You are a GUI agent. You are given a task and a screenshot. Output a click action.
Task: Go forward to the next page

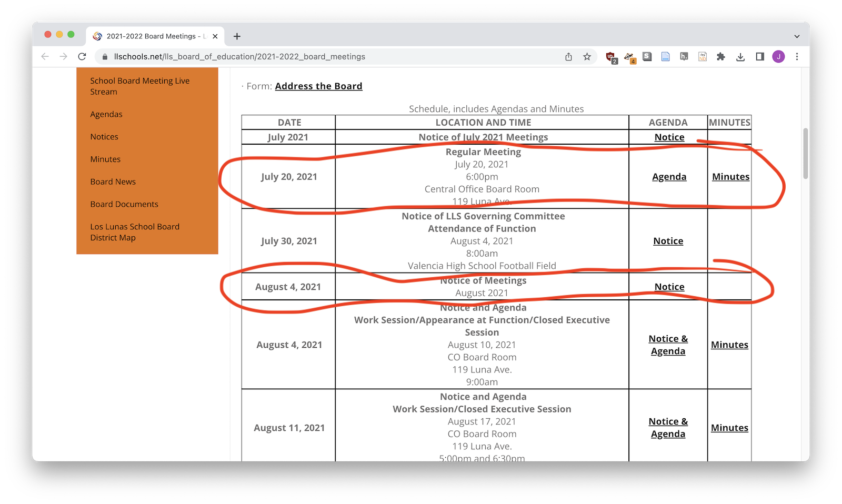click(x=64, y=57)
